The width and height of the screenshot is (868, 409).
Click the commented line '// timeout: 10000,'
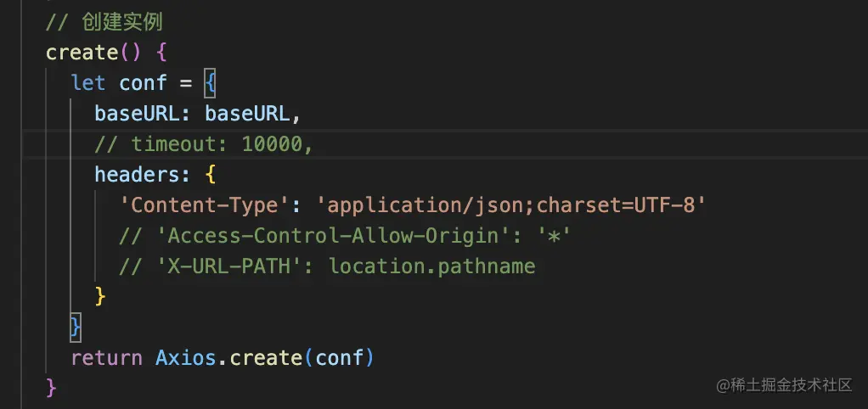coord(205,144)
